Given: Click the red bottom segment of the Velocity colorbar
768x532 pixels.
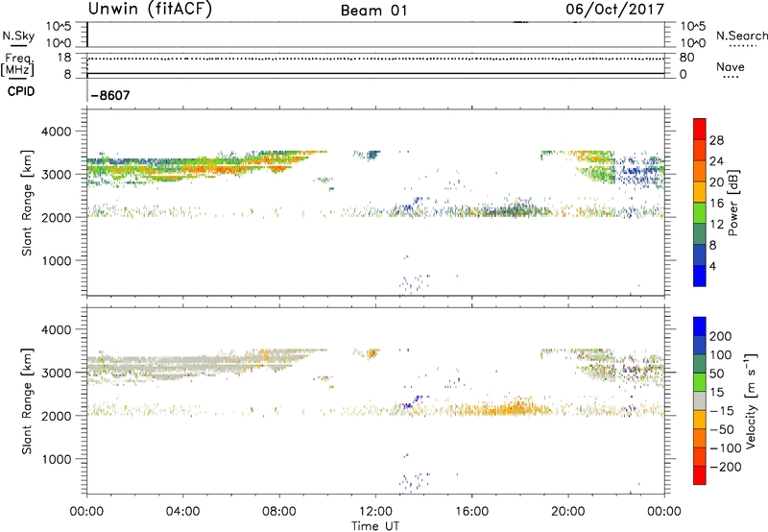Looking at the screenshot, I should [700, 475].
